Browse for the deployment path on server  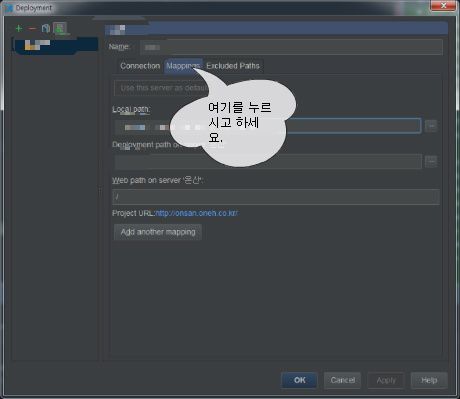(x=431, y=162)
